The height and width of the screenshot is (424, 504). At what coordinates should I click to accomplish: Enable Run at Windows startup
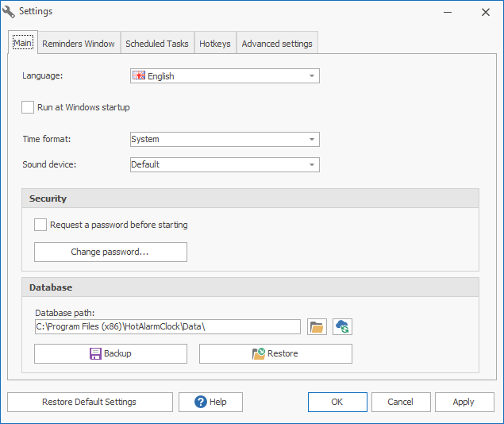[29, 107]
